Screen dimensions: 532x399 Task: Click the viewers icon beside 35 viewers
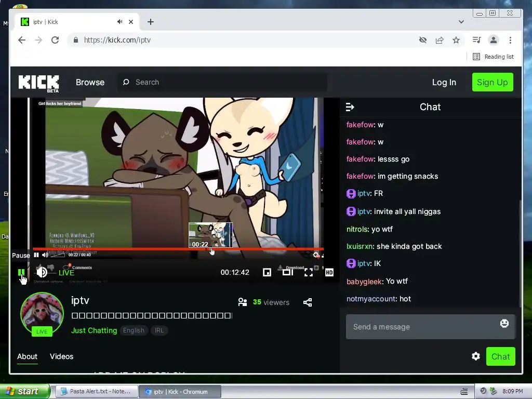(x=243, y=302)
